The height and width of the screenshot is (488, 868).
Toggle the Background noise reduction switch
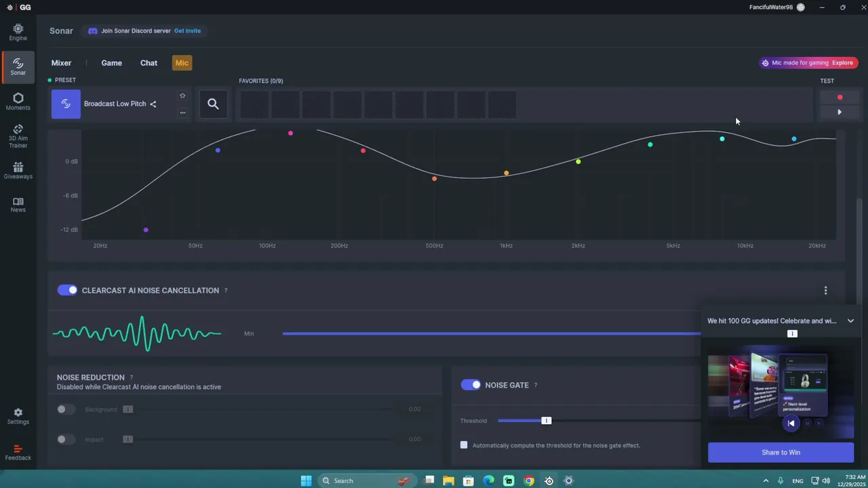(66, 409)
